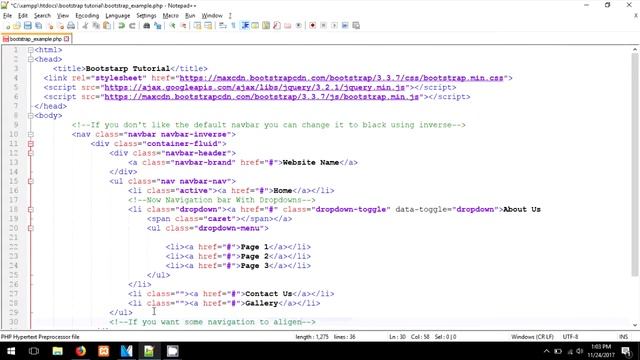Close the bootstrap_example.php tab with its X
This screenshot has height=360, width=640.
point(67,39)
